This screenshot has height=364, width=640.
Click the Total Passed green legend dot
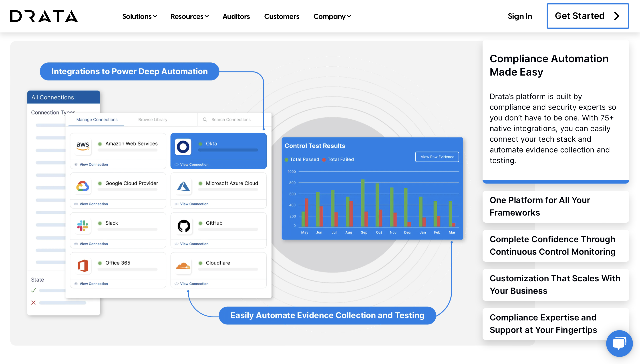[287, 160]
